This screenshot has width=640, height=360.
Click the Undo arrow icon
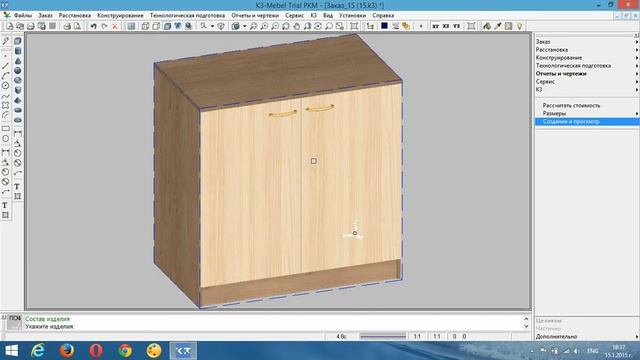point(93,26)
